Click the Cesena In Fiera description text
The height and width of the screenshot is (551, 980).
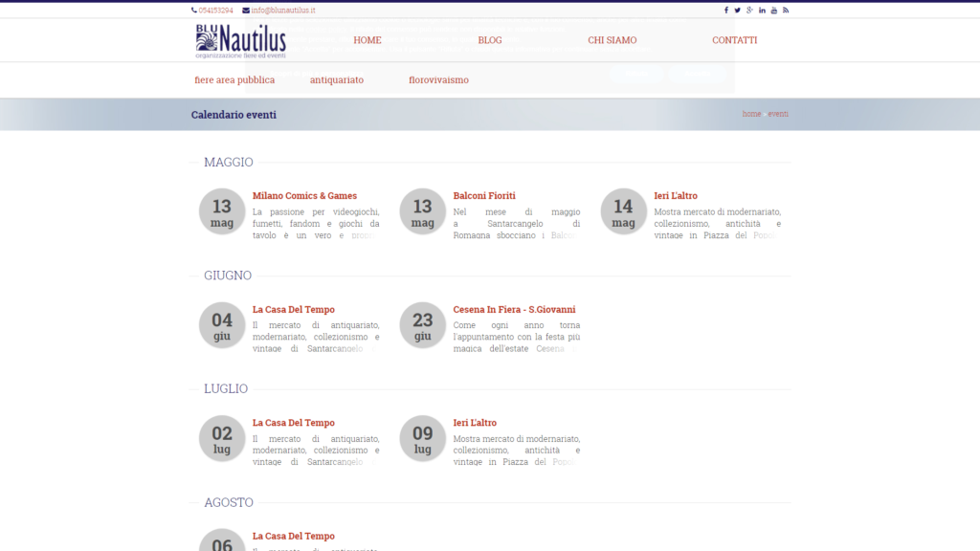516,337
